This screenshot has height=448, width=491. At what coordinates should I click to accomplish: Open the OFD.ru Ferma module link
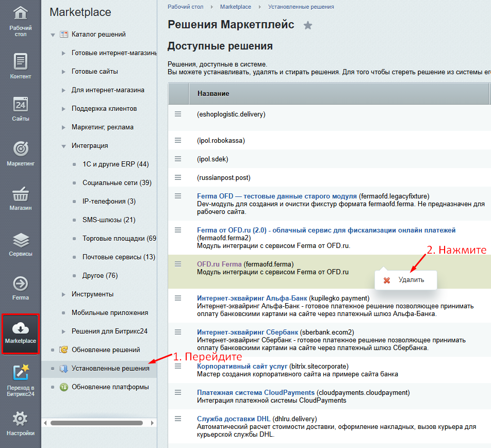(x=219, y=264)
